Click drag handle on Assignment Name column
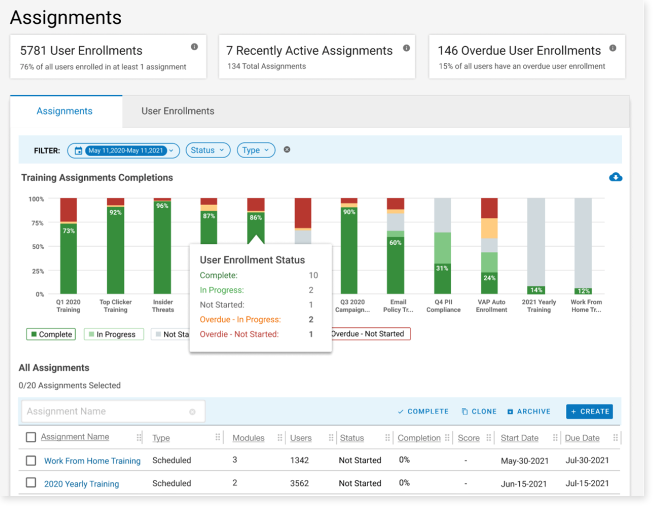Image resolution: width=657 pixels, height=510 pixels. pyautogui.click(x=139, y=438)
